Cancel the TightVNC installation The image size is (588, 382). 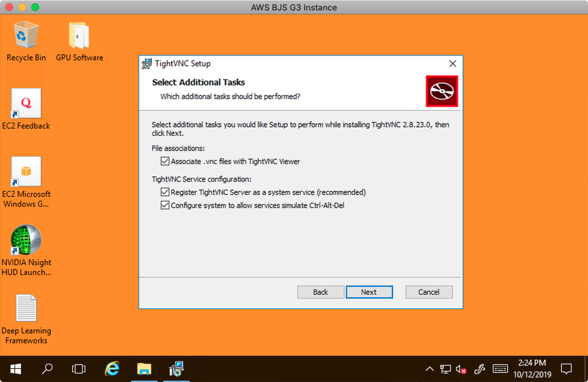coord(429,292)
